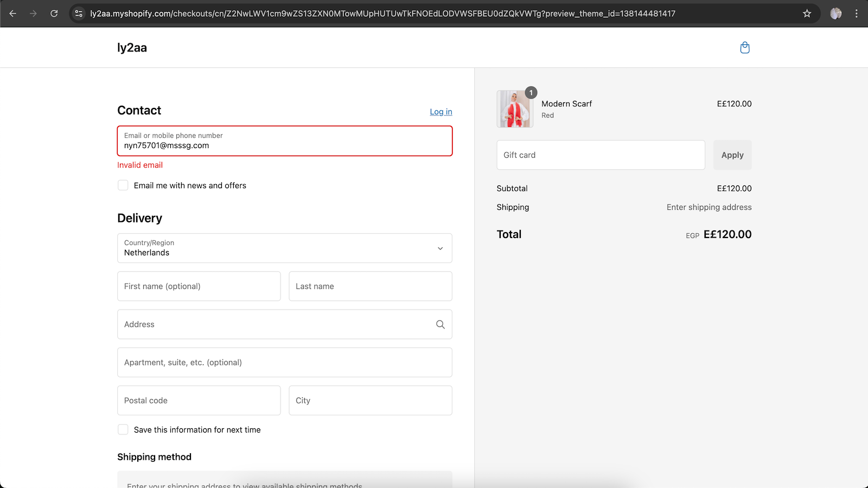
Task: Click the ly2aa store name
Action: coord(132,48)
